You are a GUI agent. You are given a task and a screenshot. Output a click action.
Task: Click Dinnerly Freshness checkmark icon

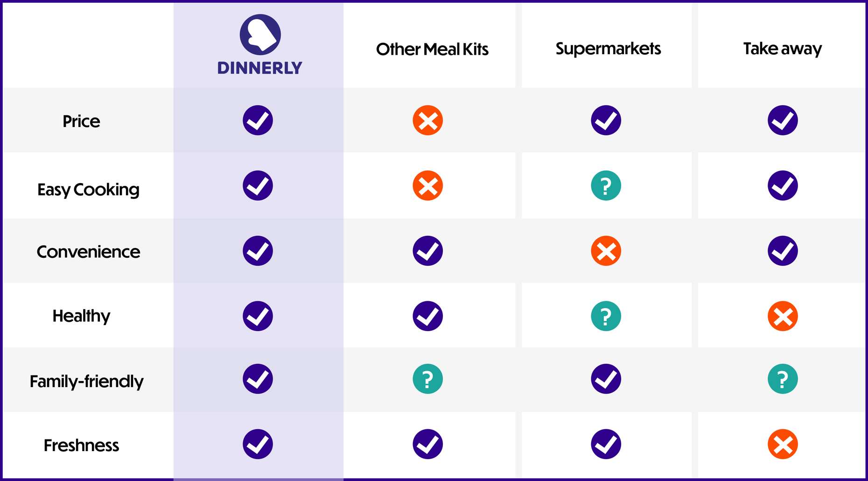(x=258, y=444)
